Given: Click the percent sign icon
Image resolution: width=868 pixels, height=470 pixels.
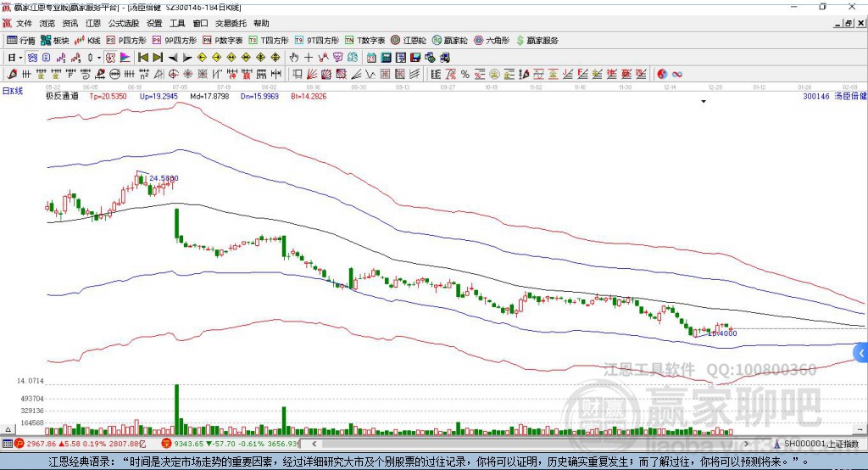Looking at the screenshot, I should click(x=465, y=75).
